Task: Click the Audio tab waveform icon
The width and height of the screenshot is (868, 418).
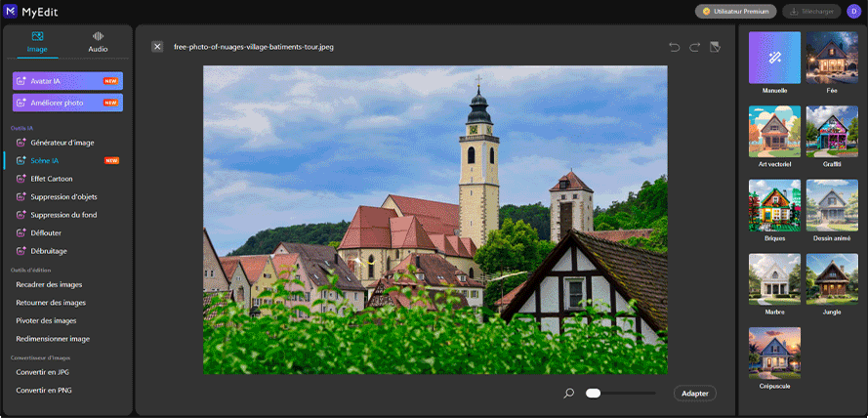Action: point(98,36)
